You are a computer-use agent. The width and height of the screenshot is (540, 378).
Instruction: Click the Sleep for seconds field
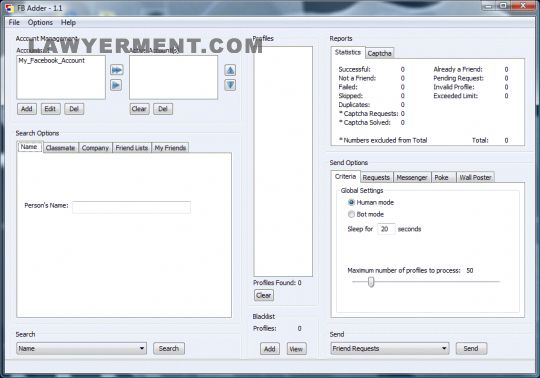tap(386, 229)
